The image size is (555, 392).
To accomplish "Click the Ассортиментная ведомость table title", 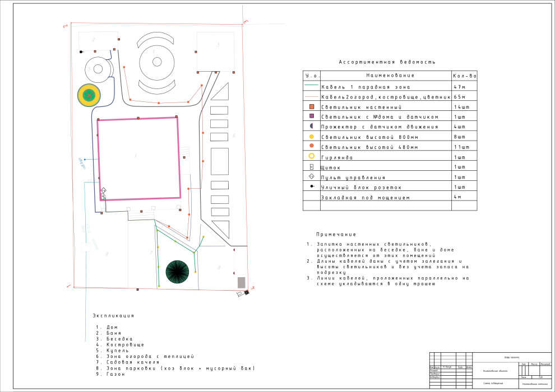I will click(387, 63).
